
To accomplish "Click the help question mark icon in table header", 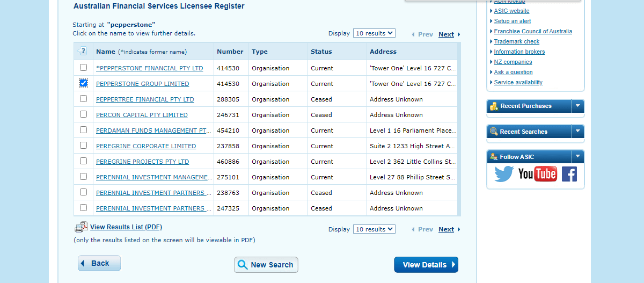I will [x=83, y=51].
